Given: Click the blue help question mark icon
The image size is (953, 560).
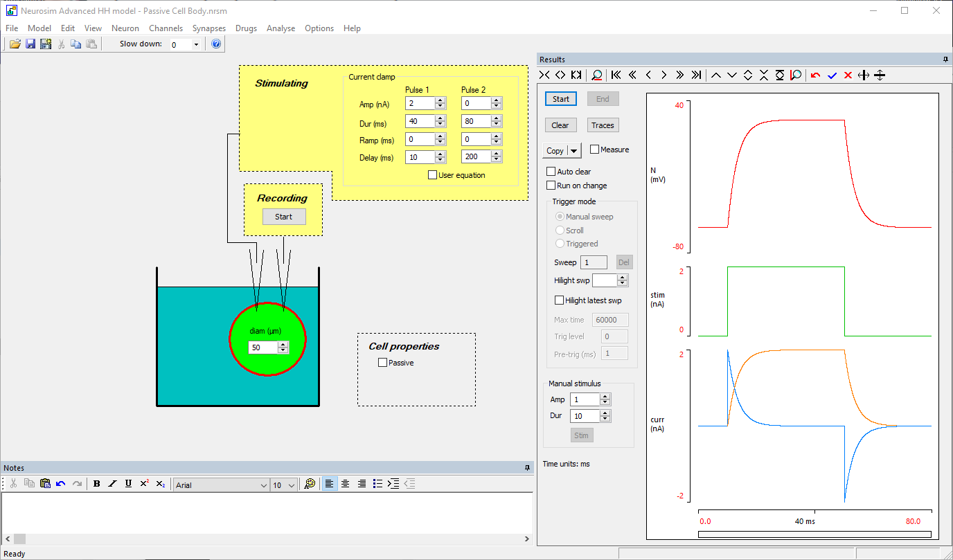Looking at the screenshot, I should tap(216, 44).
